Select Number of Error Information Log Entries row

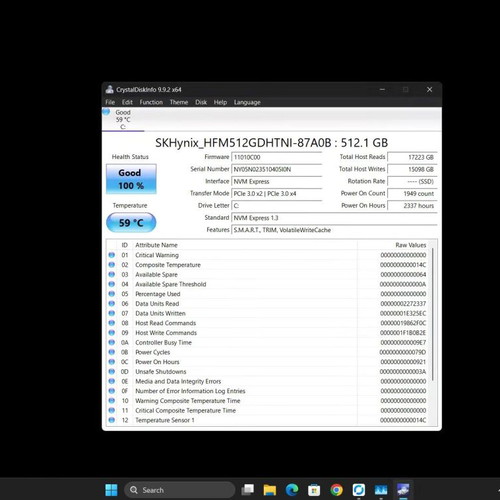[x=268, y=391]
